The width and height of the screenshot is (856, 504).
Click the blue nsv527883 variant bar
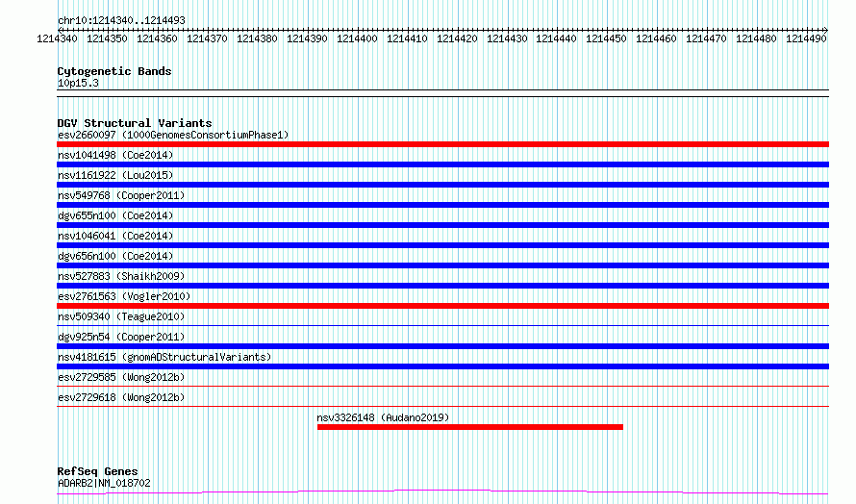click(x=442, y=286)
